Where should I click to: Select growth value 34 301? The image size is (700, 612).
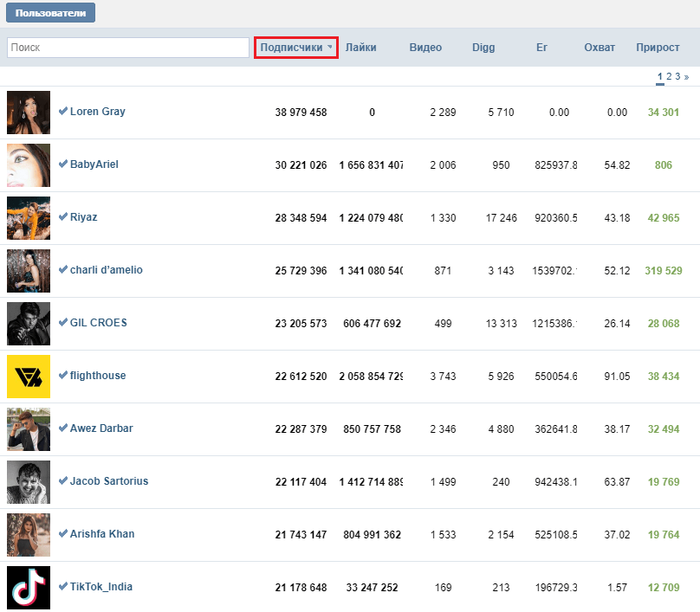[x=664, y=113]
